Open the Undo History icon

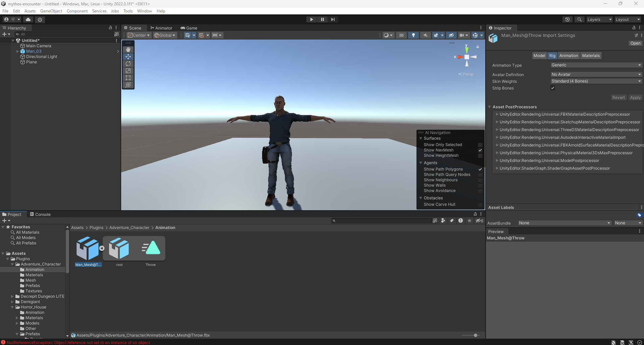point(567,19)
